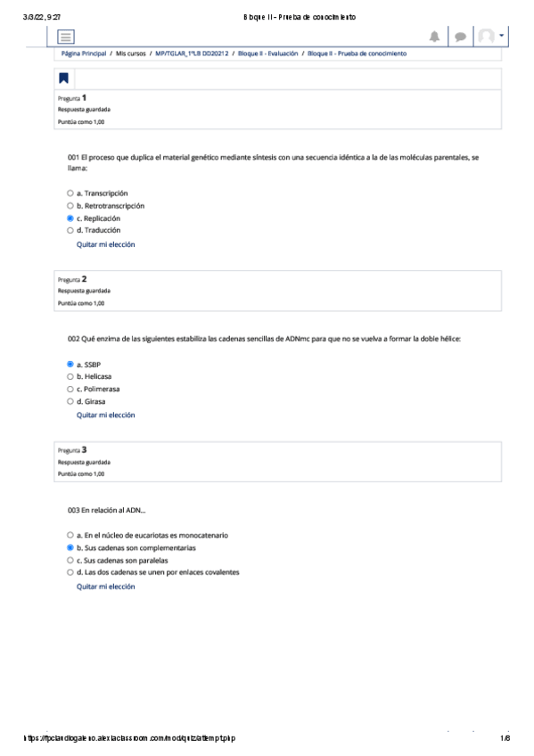Open the notifications bell
This screenshot has height=756, width=534.
point(434,37)
